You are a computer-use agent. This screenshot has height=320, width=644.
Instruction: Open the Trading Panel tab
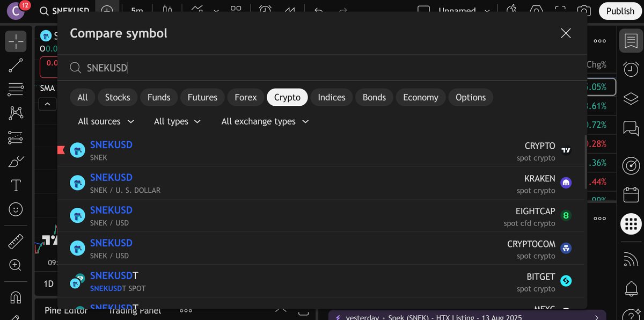pos(134,310)
